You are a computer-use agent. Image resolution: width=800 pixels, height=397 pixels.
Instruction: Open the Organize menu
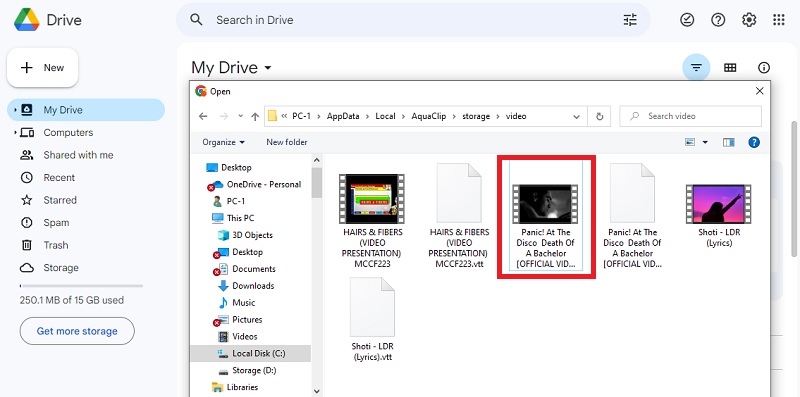tap(223, 142)
